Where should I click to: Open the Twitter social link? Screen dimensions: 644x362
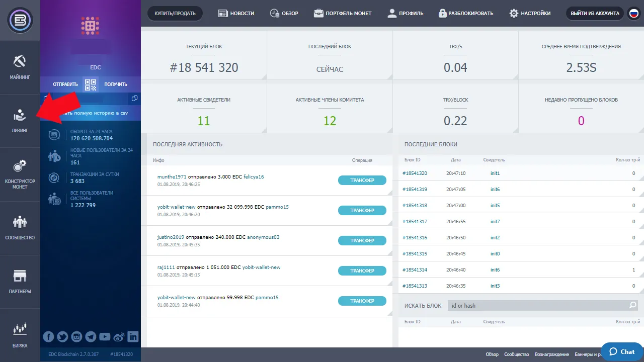(62, 337)
